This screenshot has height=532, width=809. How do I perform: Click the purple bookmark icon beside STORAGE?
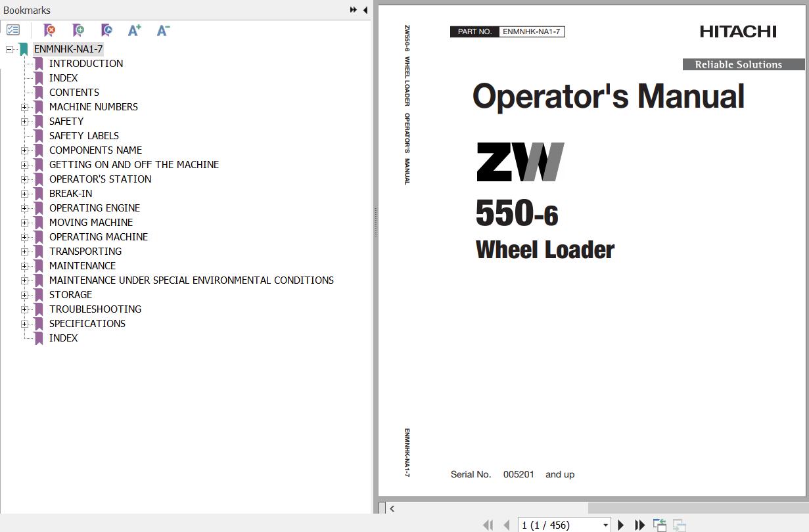pyautogui.click(x=39, y=295)
